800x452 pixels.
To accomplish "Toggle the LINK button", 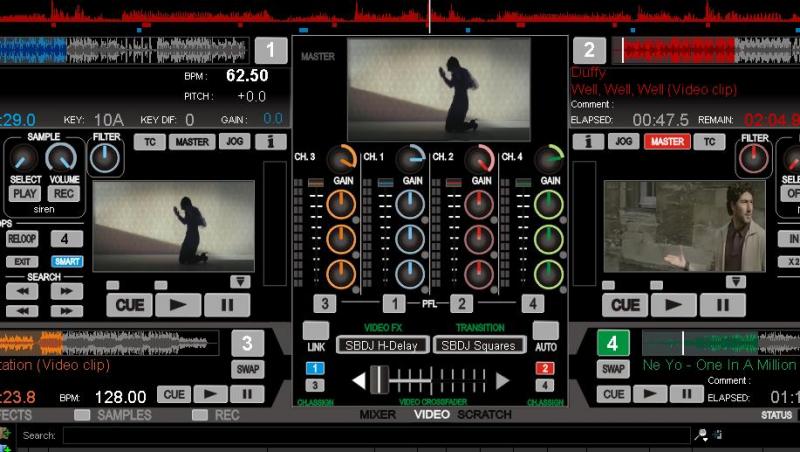I will pos(316,331).
